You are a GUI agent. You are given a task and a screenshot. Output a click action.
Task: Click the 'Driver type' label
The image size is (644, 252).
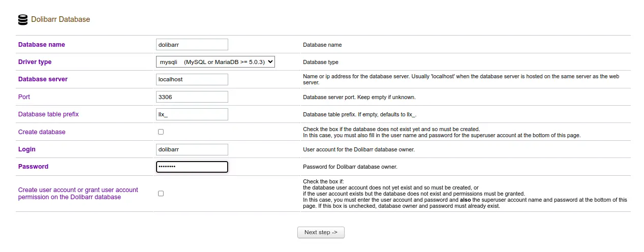point(35,62)
